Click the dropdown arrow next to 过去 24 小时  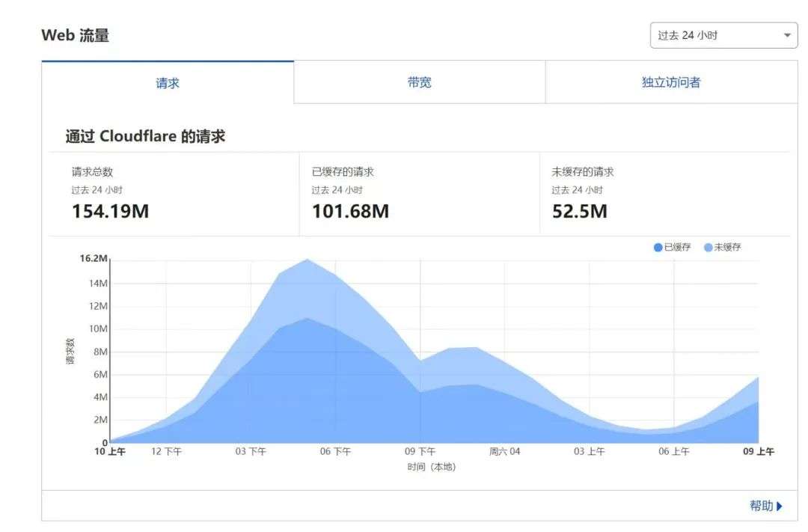coord(787,36)
